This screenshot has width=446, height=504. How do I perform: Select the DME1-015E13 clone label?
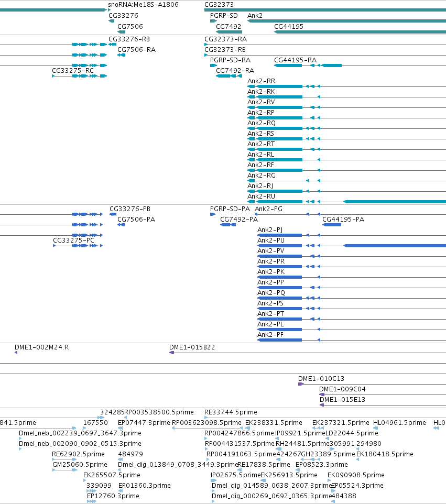[x=342, y=400]
